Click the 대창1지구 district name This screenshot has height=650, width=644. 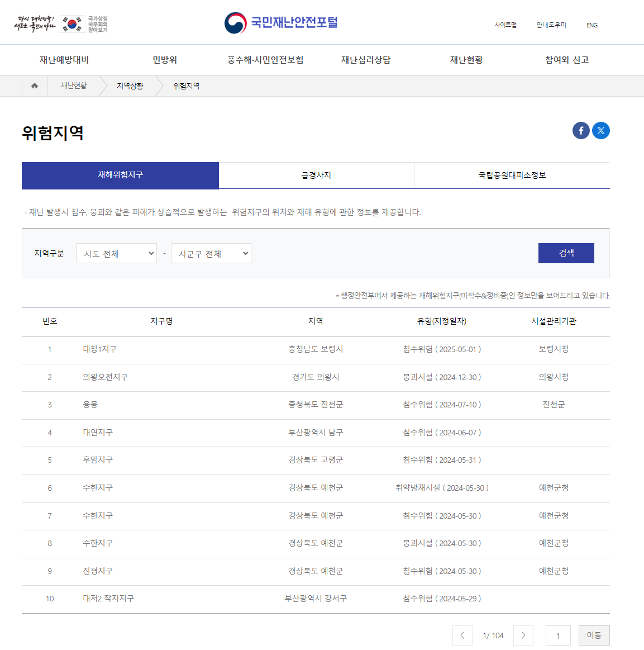100,349
